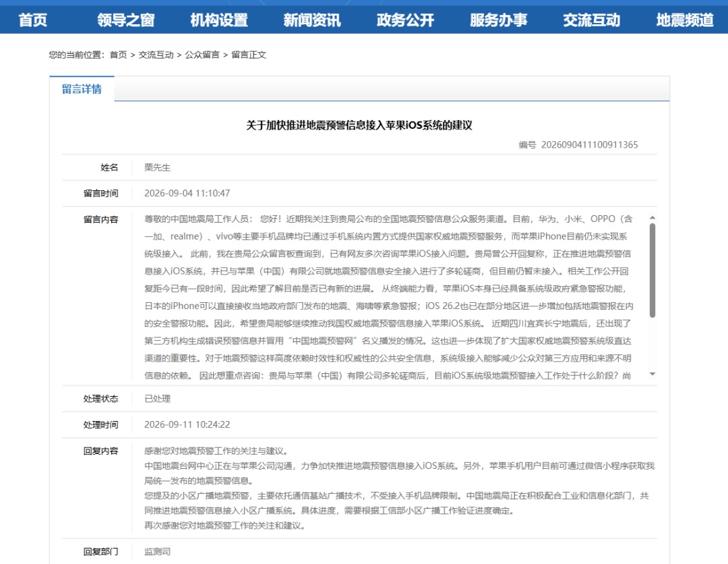The height and width of the screenshot is (564, 728).
Task: Open the 交流互动 navigation item
Action: point(592,20)
